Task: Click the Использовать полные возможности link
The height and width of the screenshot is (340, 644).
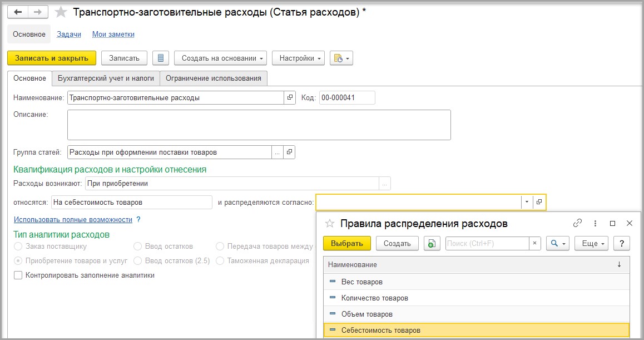Action: (73, 220)
